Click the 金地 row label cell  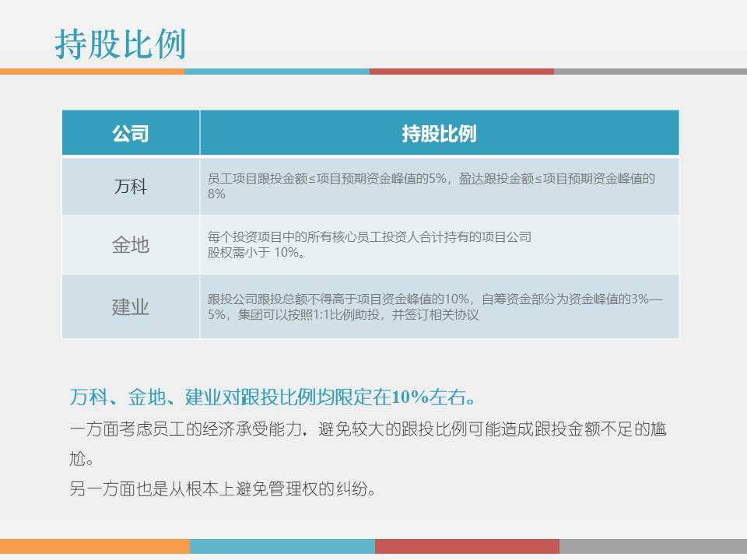click(x=130, y=245)
